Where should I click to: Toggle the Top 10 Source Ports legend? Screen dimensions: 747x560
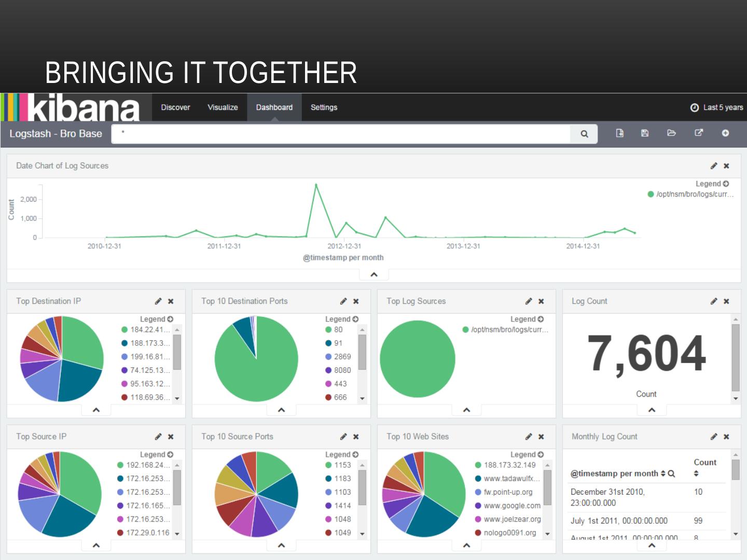(342, 454)
